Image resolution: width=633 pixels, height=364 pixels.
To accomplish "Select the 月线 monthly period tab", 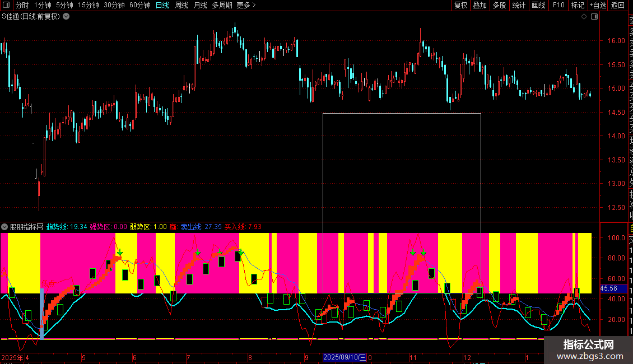I will (x=200, y=5).
